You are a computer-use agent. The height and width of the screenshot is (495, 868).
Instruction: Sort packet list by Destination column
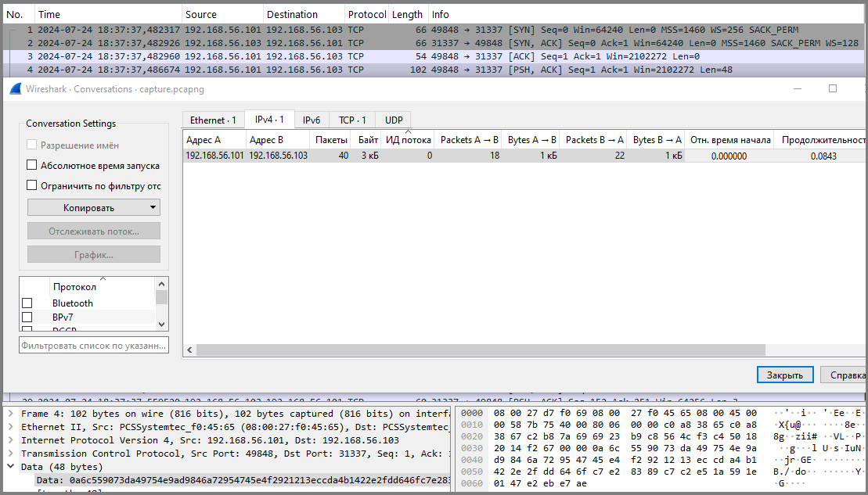[304, 14]
